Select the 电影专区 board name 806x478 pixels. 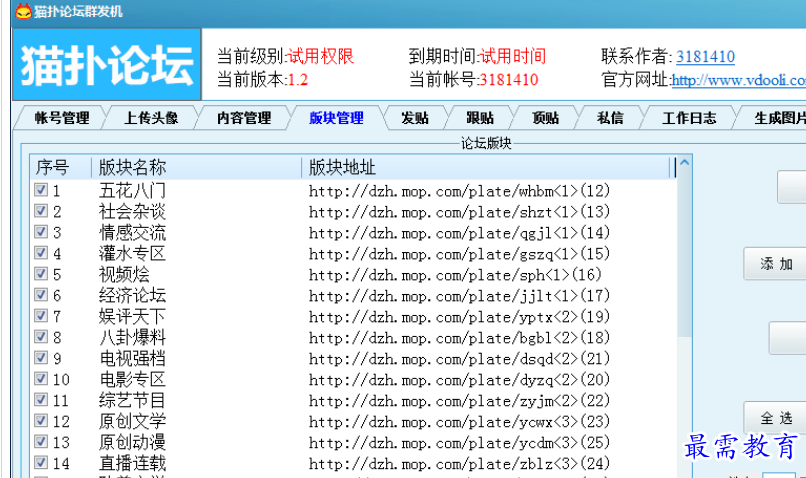point(132,380)
